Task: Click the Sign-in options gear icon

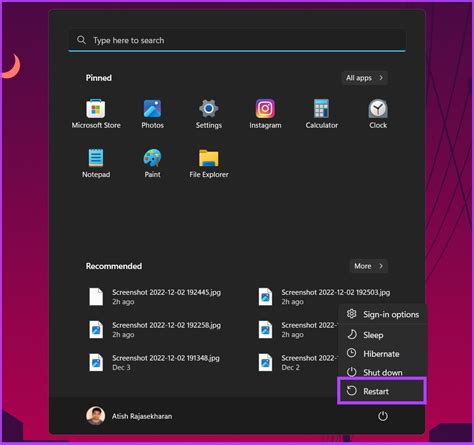Action: [351, 314]
